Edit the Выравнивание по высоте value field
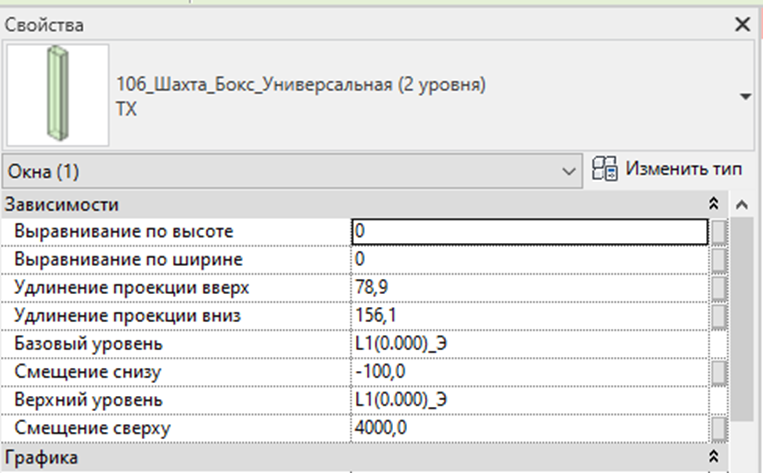Screen dimensions: 763x473 (529, 231)
